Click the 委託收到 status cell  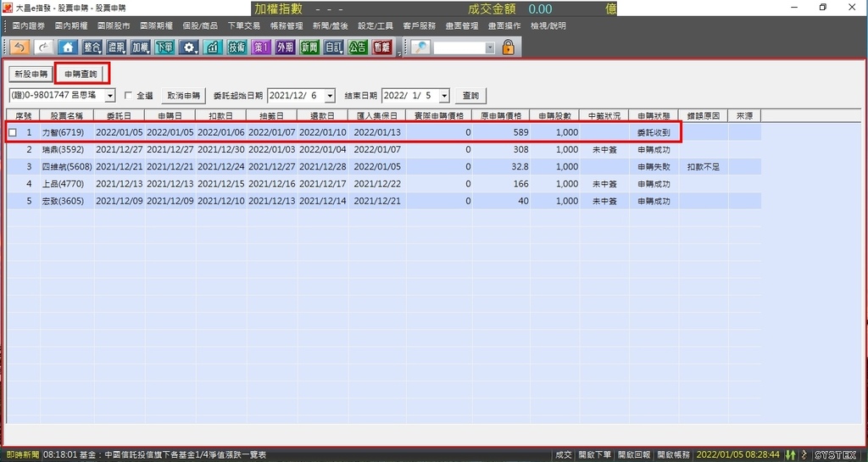pos(654,133)
